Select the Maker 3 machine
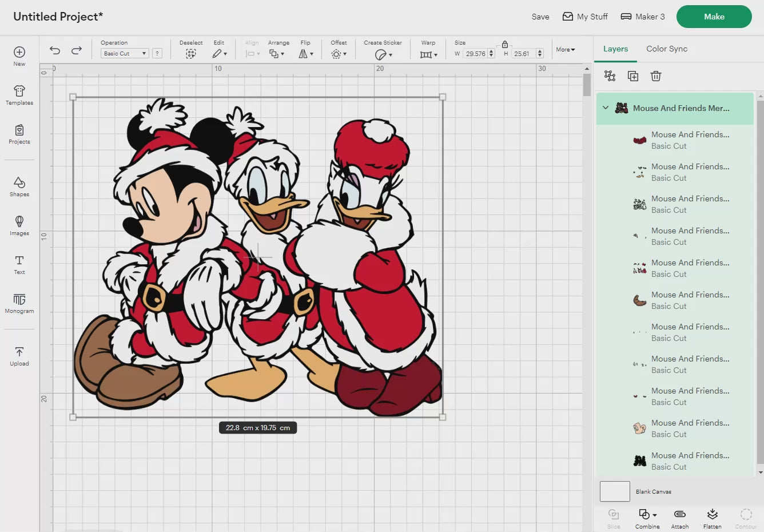Image resolution: width=764 pixels, height=532 pixels. pyautogui.click(x=643, y=17)
